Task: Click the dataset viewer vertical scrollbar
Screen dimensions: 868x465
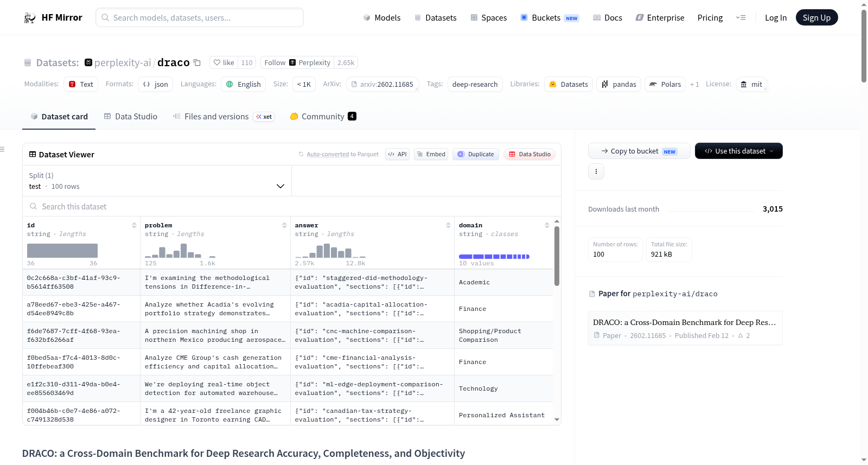Action: [557, 256]
